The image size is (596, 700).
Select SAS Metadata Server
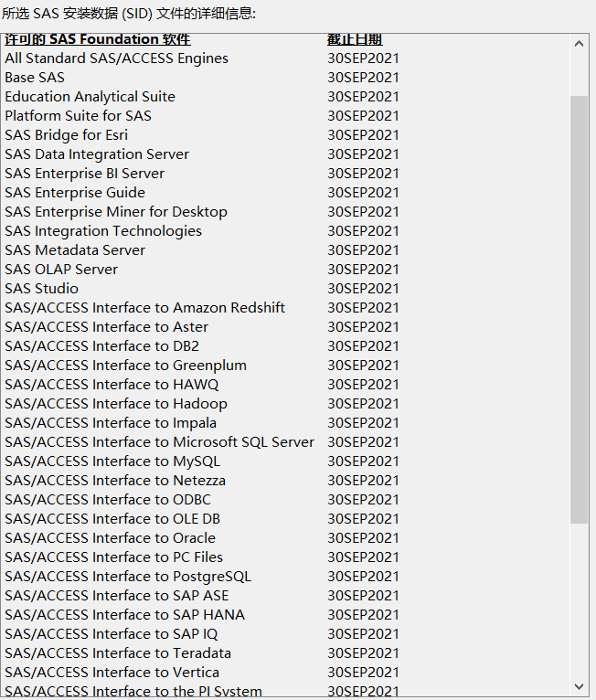tap(75, 250)
